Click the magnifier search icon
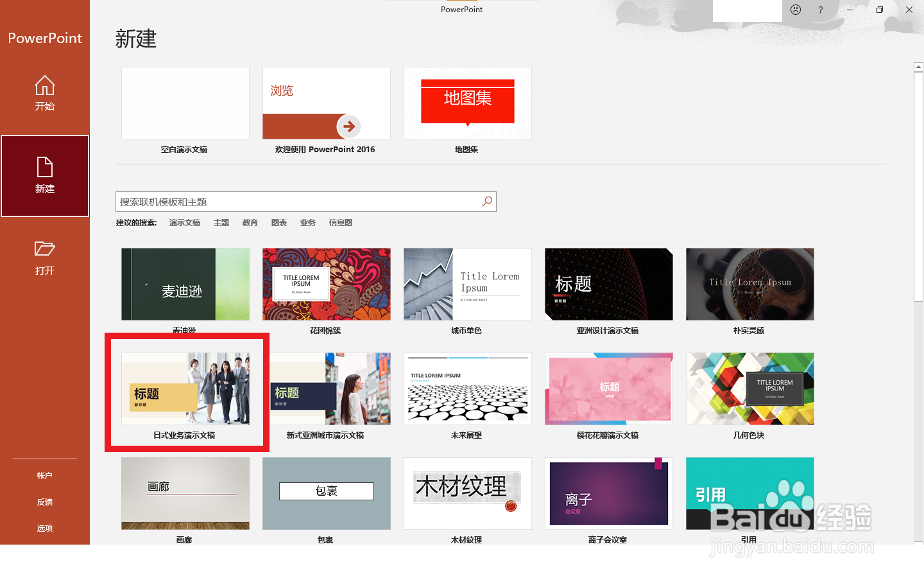 [x=488, y=202]
